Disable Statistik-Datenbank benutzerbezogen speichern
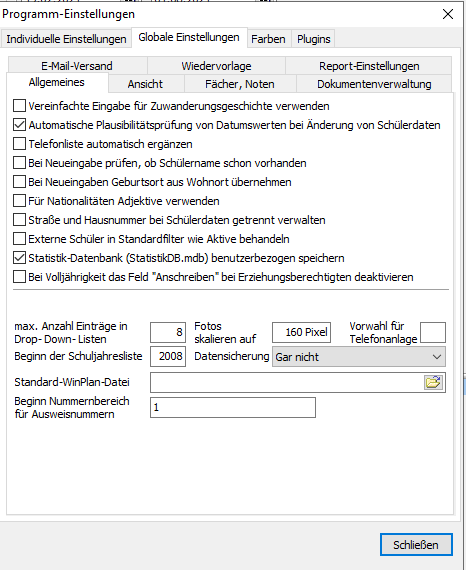Image resolution: width=466 pixels, height=570 pixels. [x=20, y=258]
